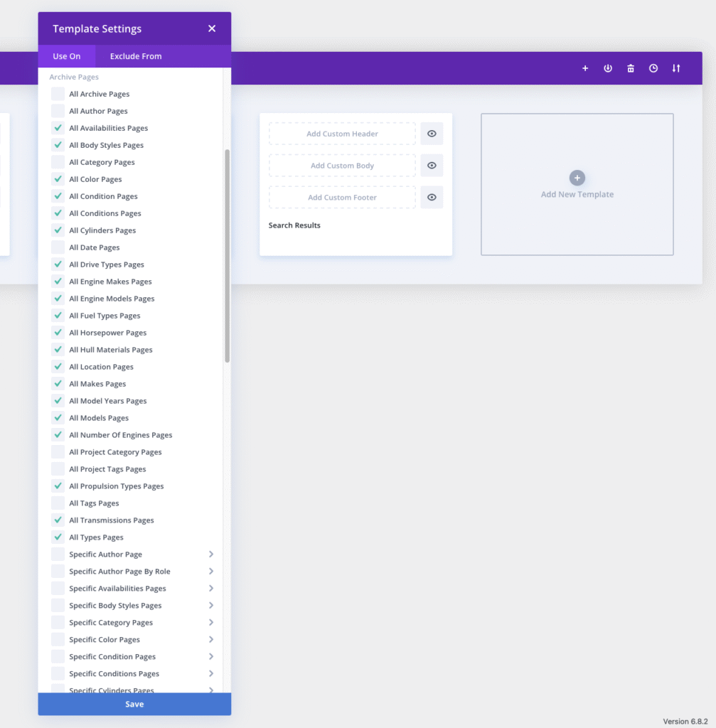Viewport: 716px width, 728px height.
Task: Click the import export arrows icon
Action: click(x=676, y=68)
